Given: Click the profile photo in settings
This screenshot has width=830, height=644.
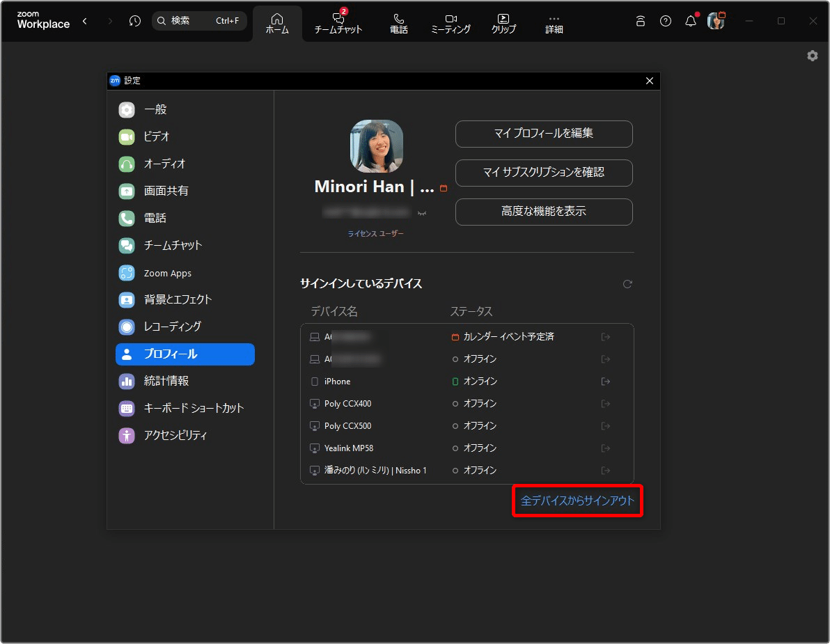Looking at the screenshot, I should click(377, 146).
